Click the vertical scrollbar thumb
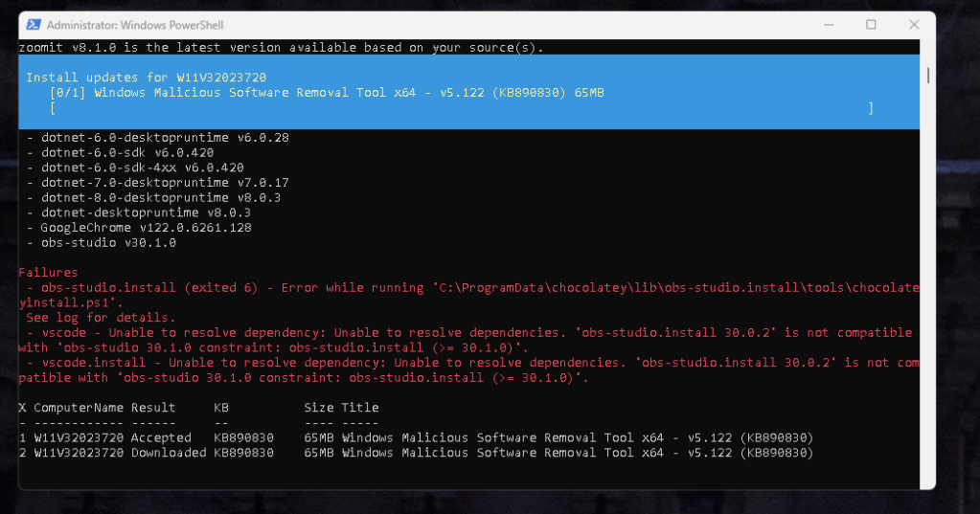This screenshot has width=980, height=514. 928,76
